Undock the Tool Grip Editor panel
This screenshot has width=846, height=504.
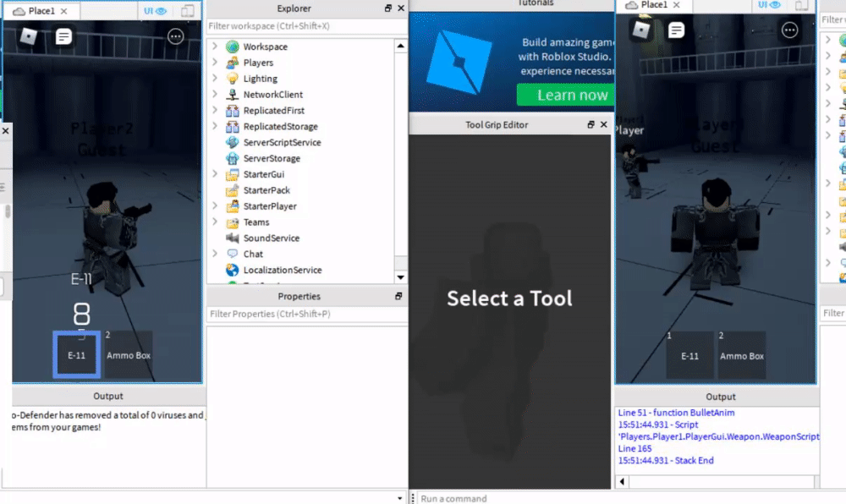tap(591, 124)
